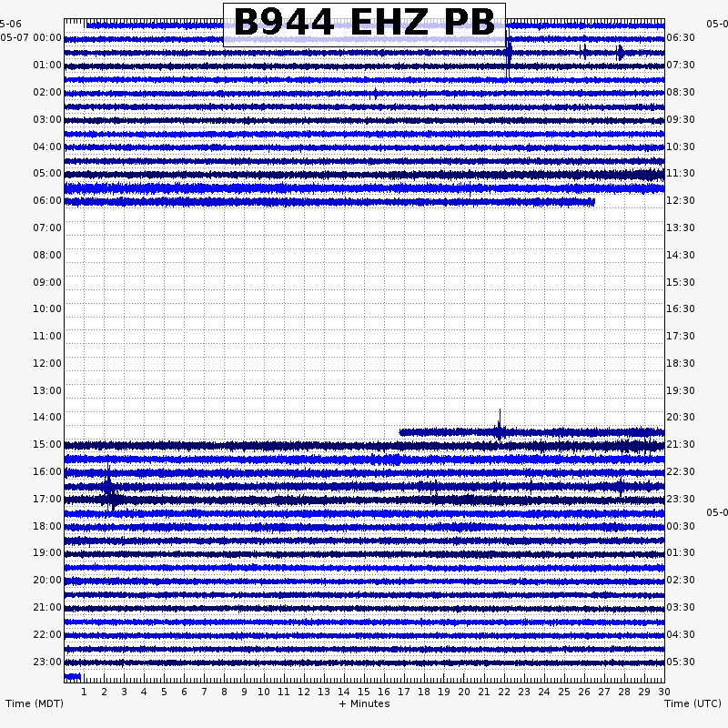Viewport: 728px width, 728px height.
Task: Click minute 15 on the bottom axis
Action: point(364,692)
